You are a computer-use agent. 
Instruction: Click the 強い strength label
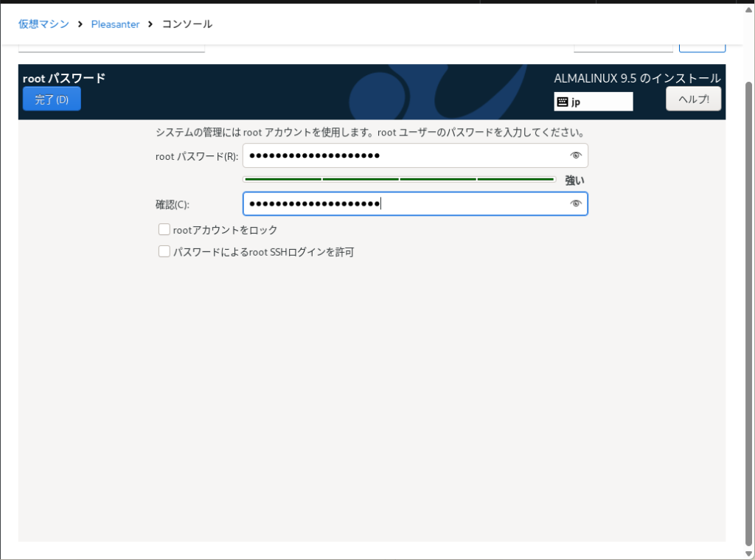pos(574,180)
